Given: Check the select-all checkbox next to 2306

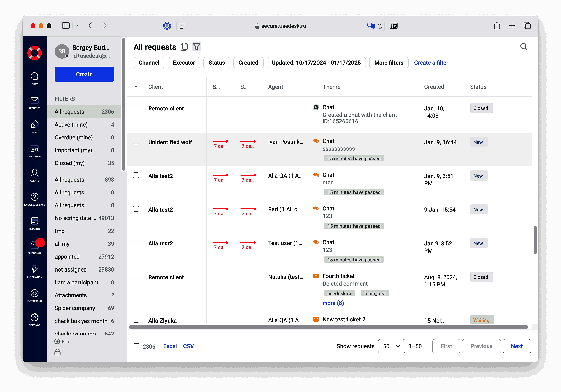Looking at the screenshot, I should coord(136,346).
